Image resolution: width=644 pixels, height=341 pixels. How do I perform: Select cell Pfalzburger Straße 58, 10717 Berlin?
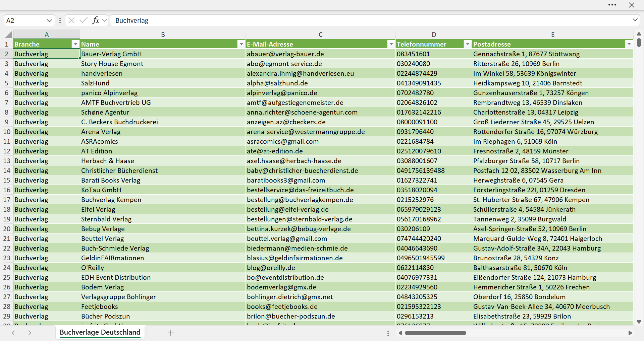point(553,161)
